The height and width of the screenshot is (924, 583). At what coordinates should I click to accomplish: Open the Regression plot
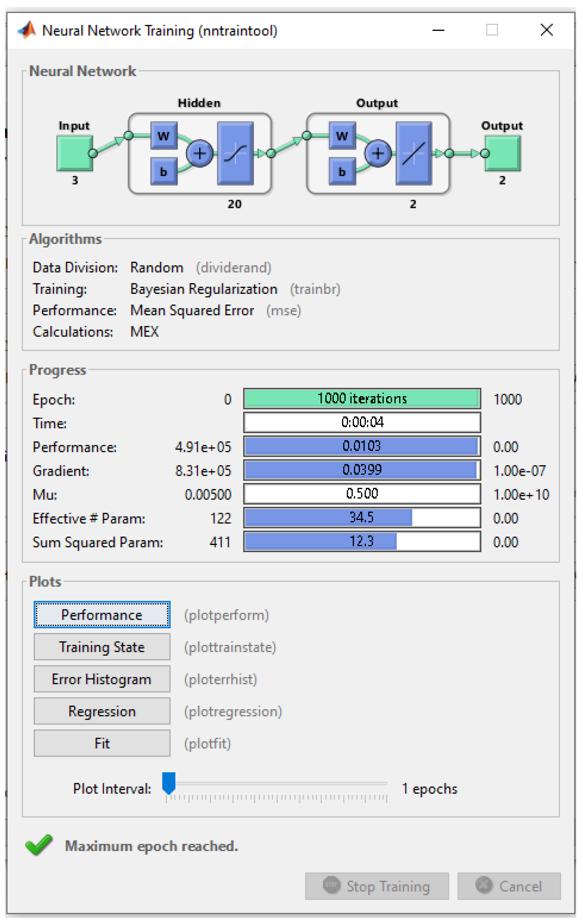click(102, 711)
